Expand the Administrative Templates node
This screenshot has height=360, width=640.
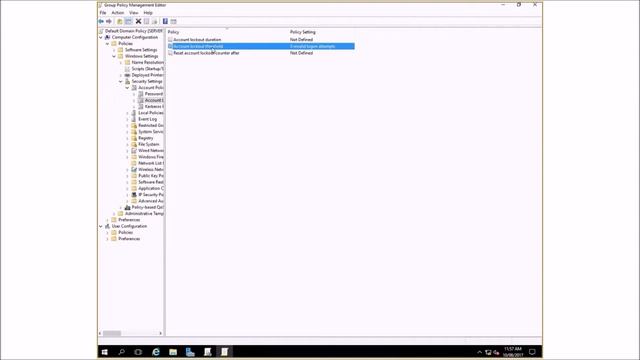[x=114, y=213]
